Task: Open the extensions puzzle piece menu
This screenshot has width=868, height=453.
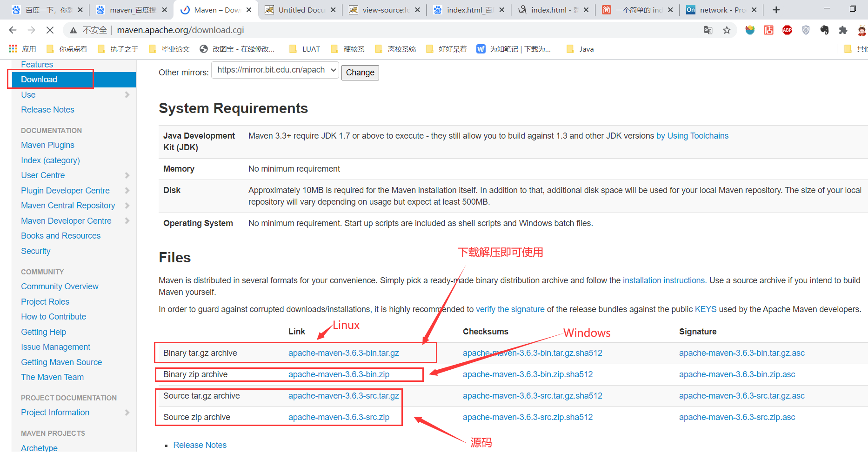Action: click(x=843, y=30)
